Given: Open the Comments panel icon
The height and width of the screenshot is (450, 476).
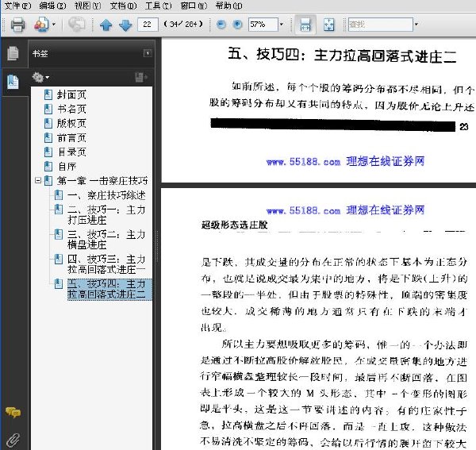Looking at the screenshot, I should 13,413.
